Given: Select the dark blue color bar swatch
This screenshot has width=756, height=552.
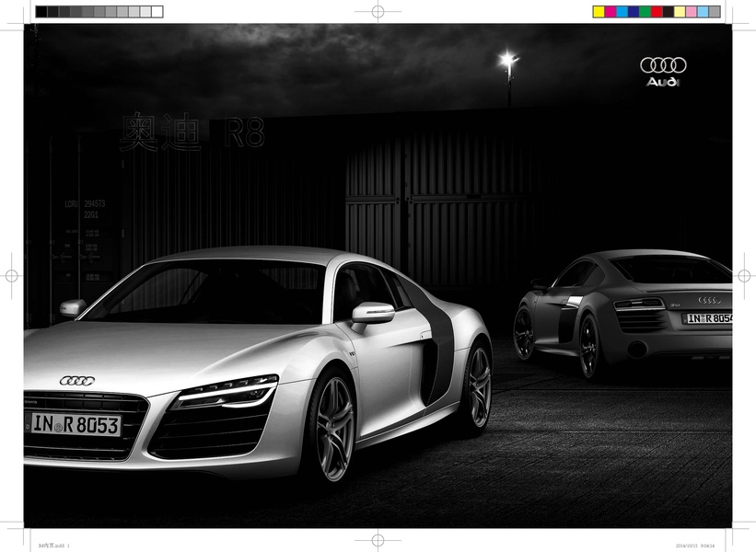Looking at the screenshot, I should (x=634, y=12).
